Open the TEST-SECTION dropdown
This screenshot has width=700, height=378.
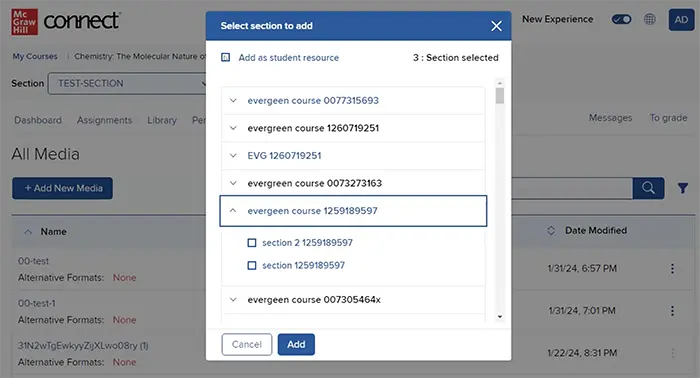[x=127, y=83]
